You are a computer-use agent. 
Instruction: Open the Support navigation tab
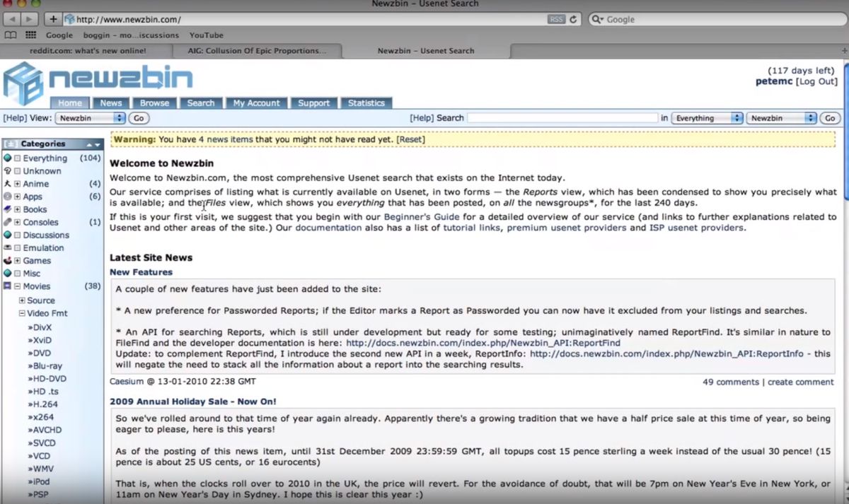314,102
